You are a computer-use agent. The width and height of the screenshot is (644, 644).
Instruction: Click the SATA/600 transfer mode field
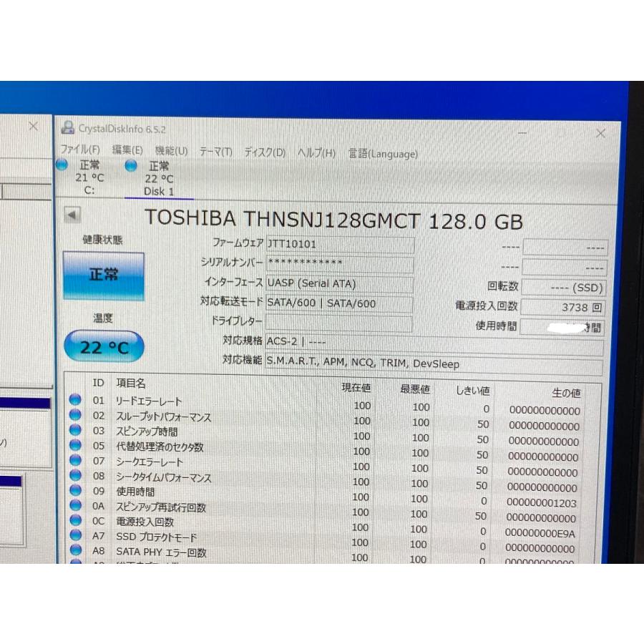(x=339, y=303)
